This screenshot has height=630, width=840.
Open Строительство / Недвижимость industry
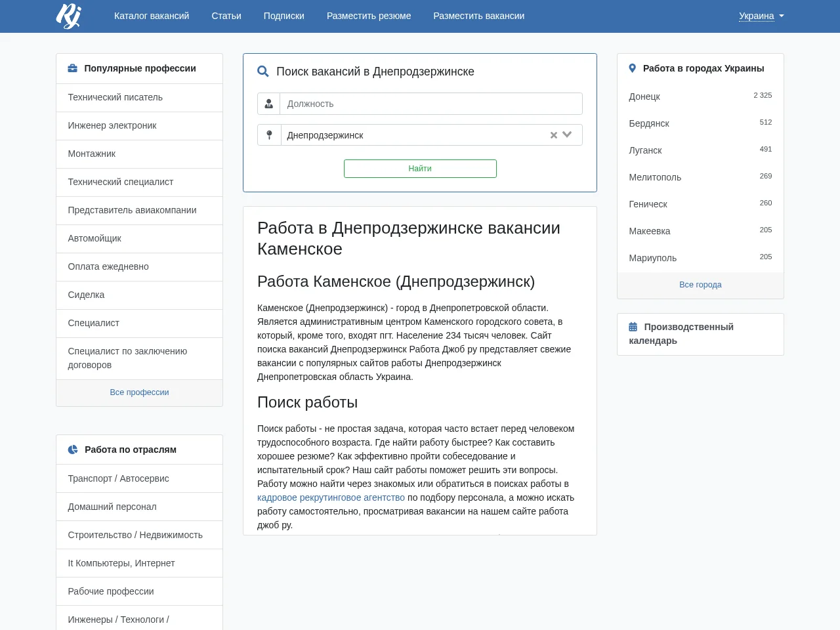pos(139,535)
